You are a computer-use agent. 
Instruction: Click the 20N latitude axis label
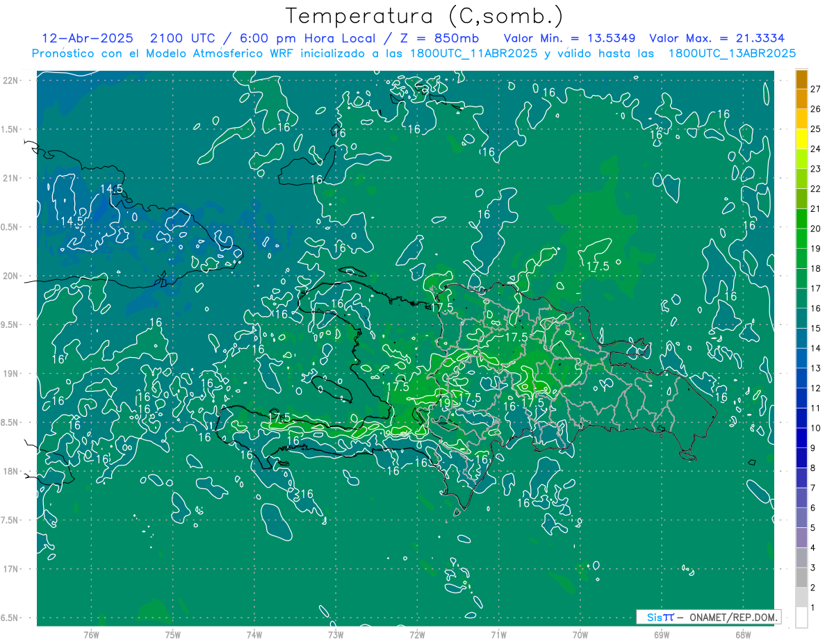pos(12,276)
